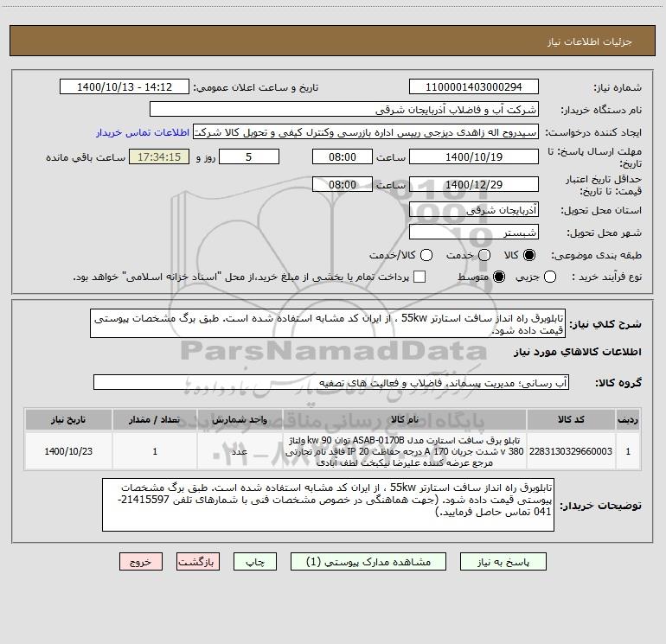Select the کالا radio button

pyautogui.click(x=529, y=255)
